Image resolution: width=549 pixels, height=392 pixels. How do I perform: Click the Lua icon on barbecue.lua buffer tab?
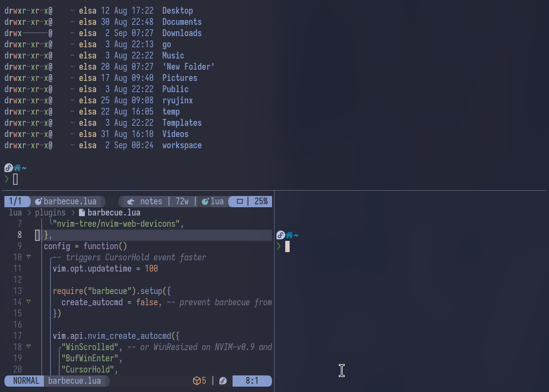tap(39, 201)
